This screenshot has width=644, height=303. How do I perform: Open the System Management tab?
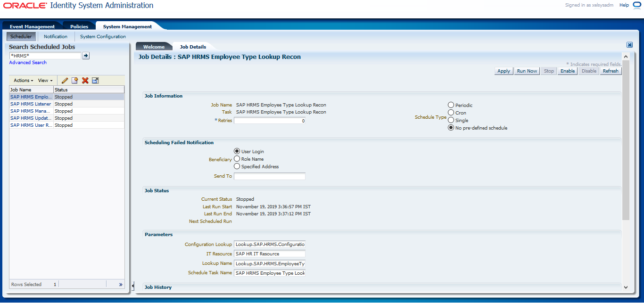click(x=127, y=26)
